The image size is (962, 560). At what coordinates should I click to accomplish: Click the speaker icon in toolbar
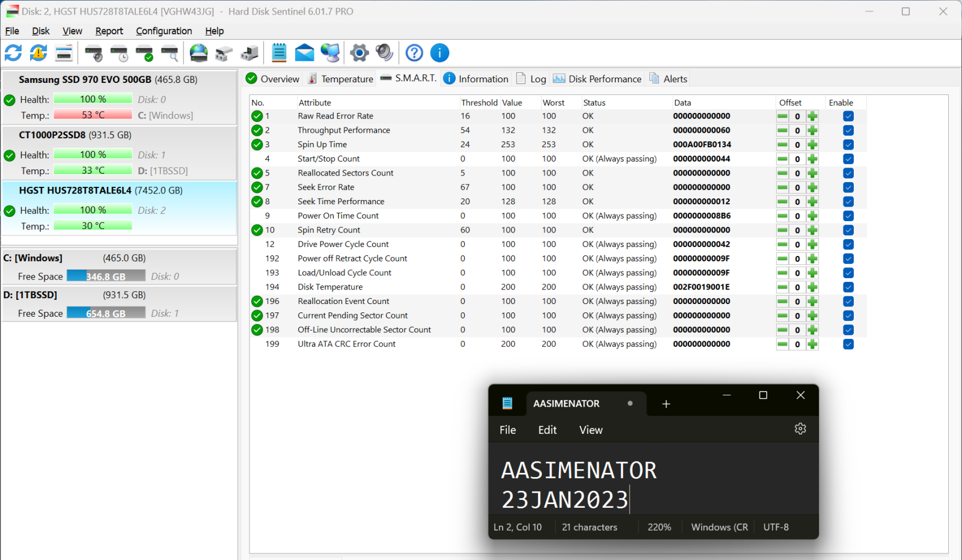pos(384,53)
